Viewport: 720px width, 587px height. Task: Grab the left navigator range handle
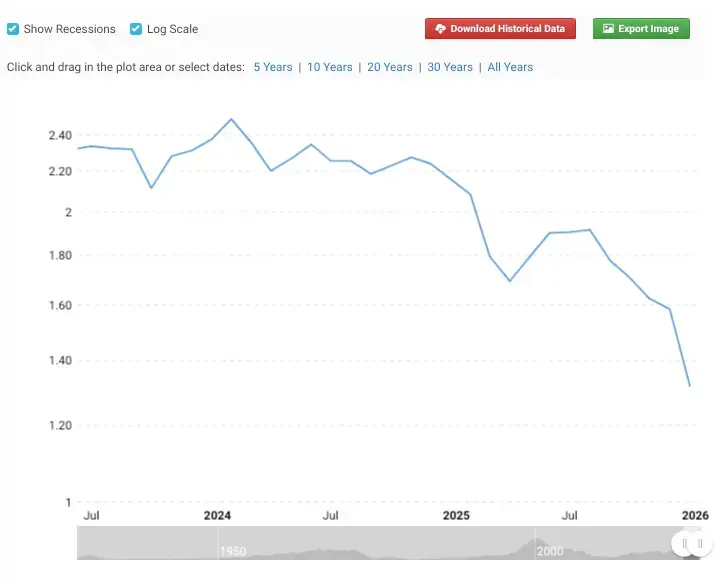(685, 543)
